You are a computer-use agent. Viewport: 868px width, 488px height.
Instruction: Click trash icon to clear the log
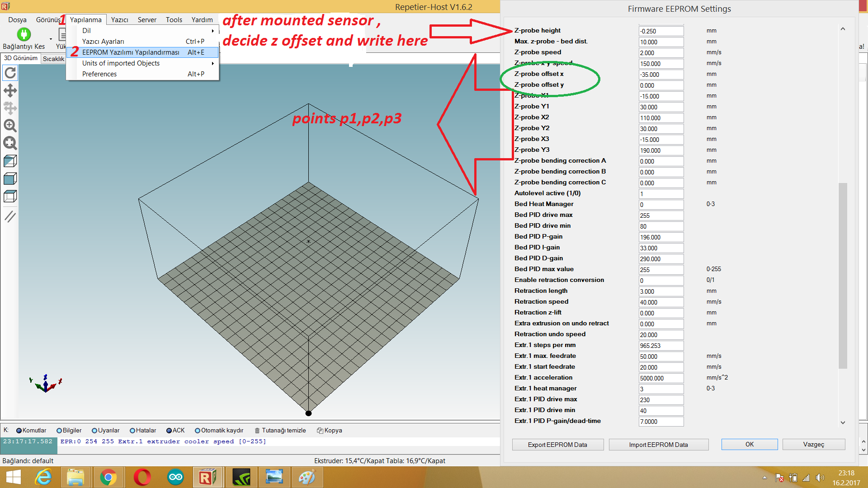coord(257,431)
